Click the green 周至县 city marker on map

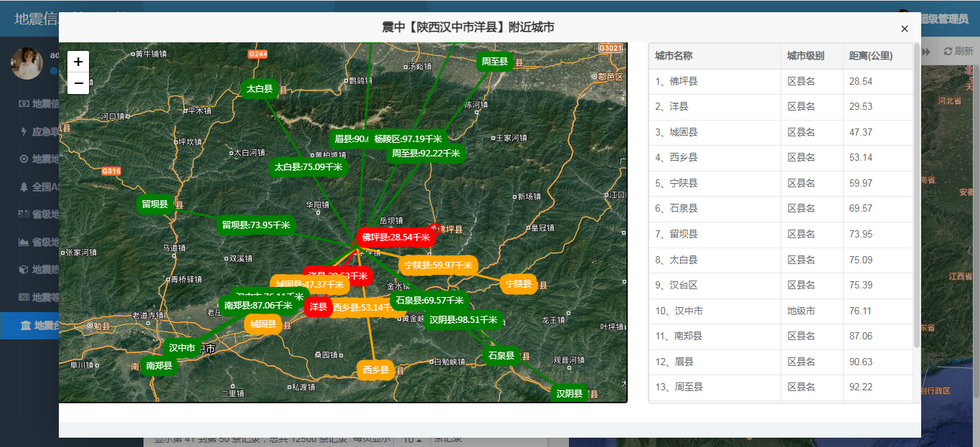coord(495,62)
